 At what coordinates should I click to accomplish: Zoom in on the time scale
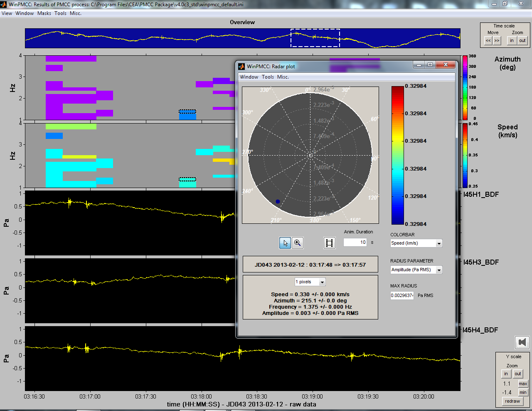512,40
